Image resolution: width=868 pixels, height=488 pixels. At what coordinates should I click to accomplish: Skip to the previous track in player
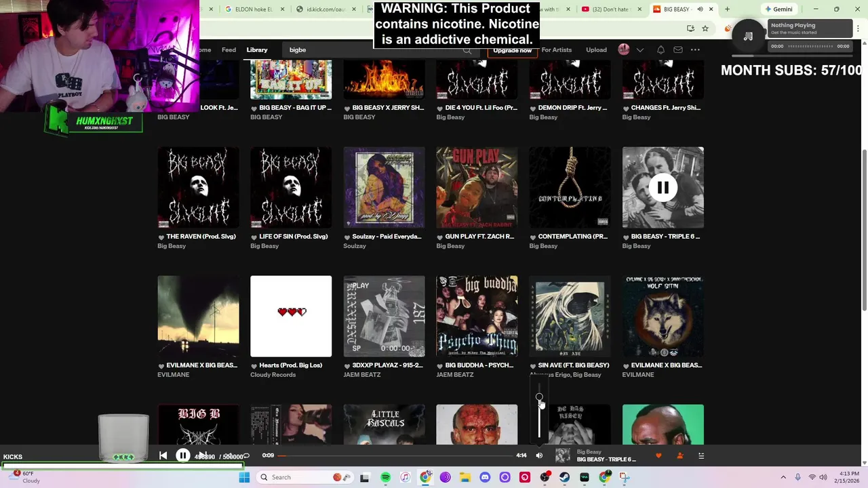tap(163, 455)
